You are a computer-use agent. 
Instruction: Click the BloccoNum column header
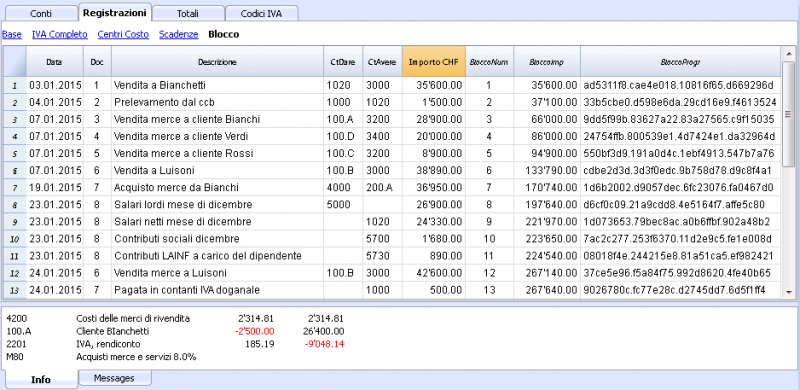coord(489,62)
